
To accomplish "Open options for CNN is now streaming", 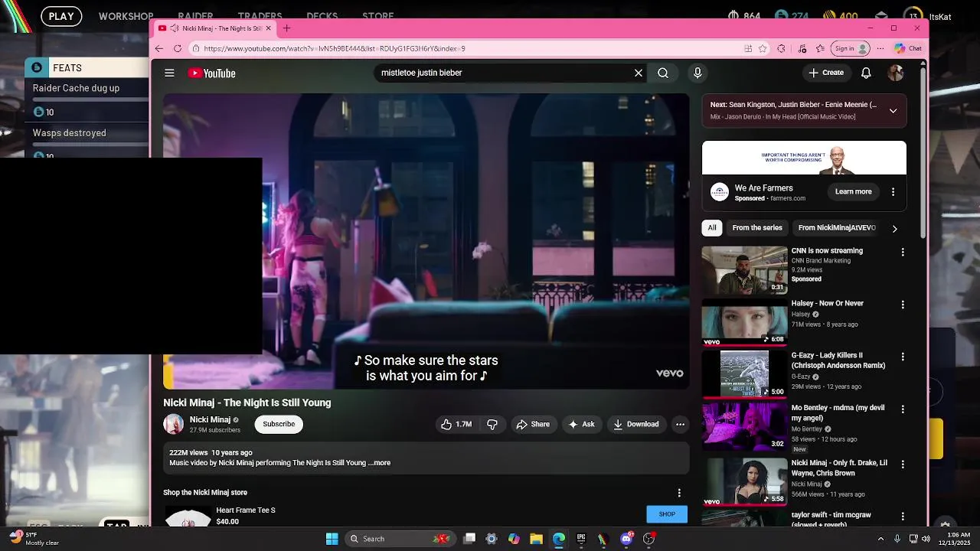I will click(x=903, y=252).
